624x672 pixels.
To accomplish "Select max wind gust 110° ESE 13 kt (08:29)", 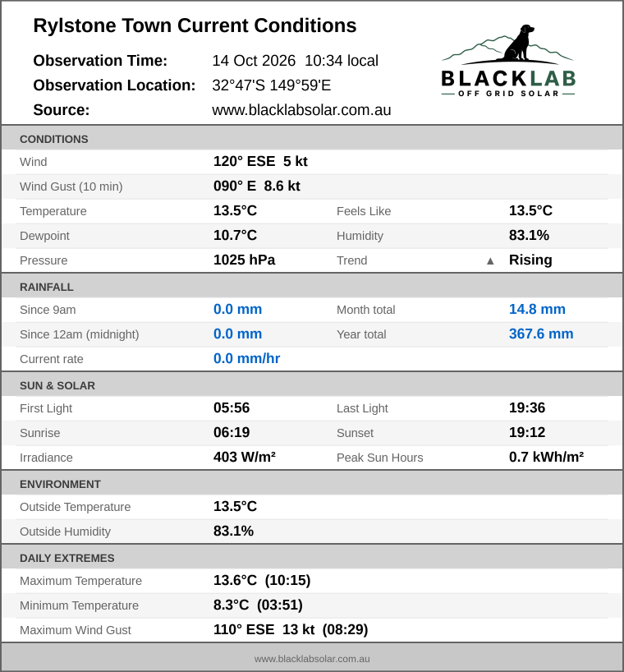I will click(291, 629).
